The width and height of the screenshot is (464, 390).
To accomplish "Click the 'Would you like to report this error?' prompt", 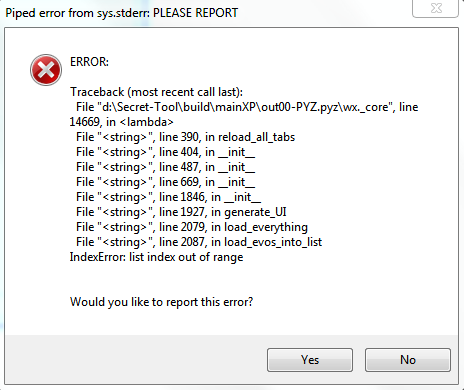I will (161, 302).
